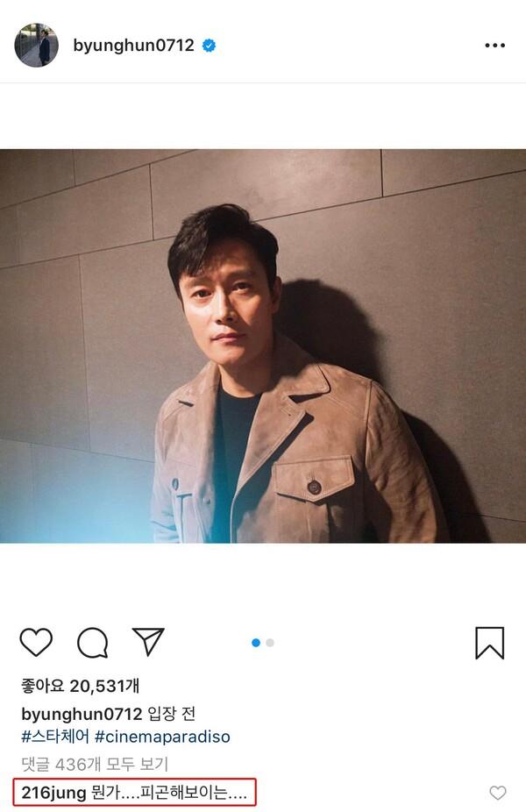View all comments via 댓글 436개 모두 보기
Image resolution: width=526 pixels, height=812 pixels.
pyautogui.click(x=95, y=764)
